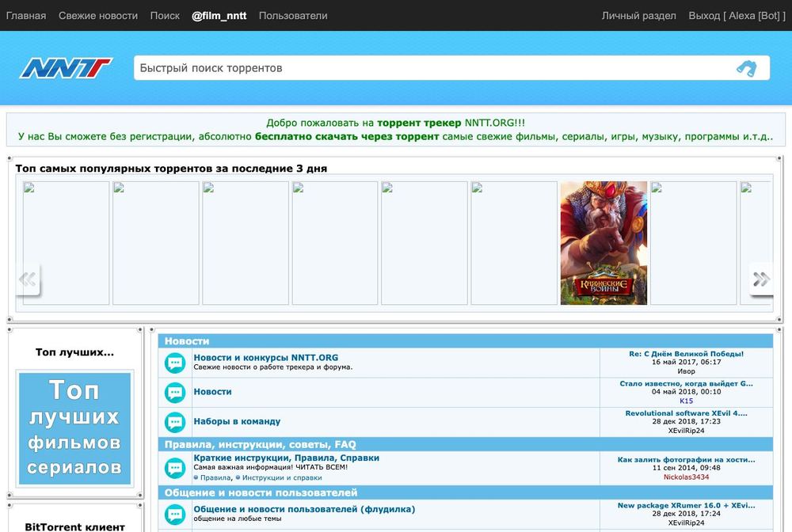This screenshot has width=792, height=532.
Task: Click carousel next double-arrow
Action: tap(760, 279)
